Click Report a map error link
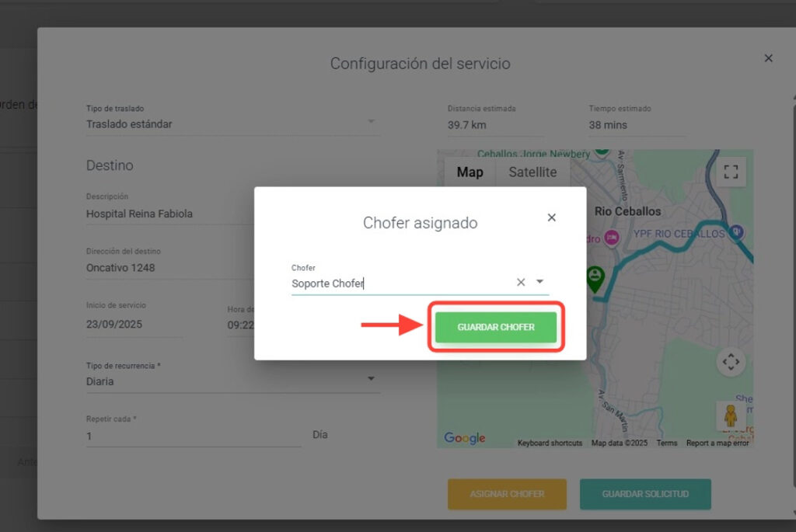 pos(717,443)
